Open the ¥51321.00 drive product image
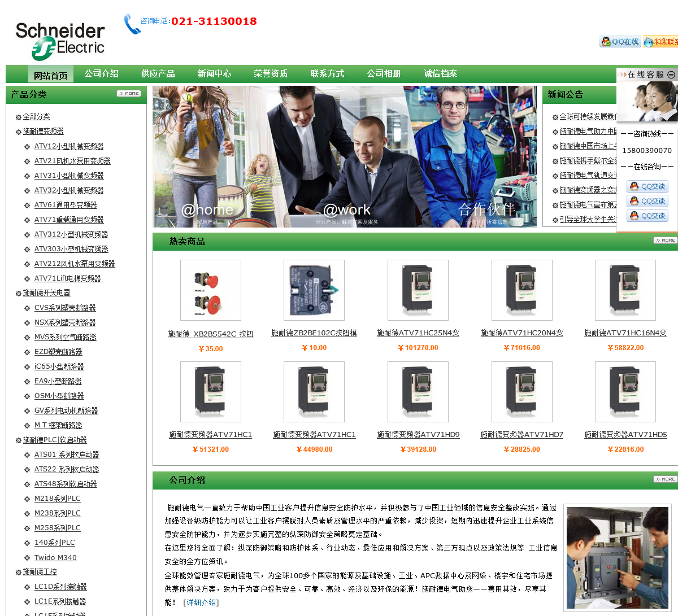The image size is (678, 616). tap(211, 392)
